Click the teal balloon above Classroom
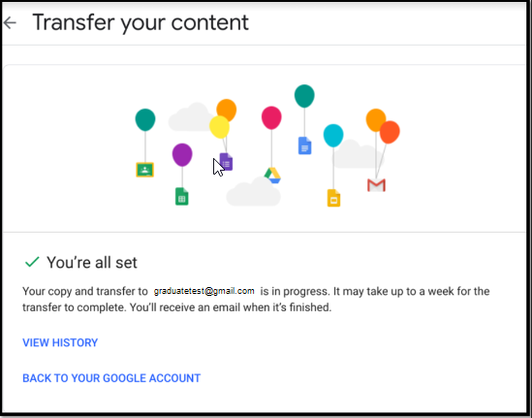 tap(145, 120)
